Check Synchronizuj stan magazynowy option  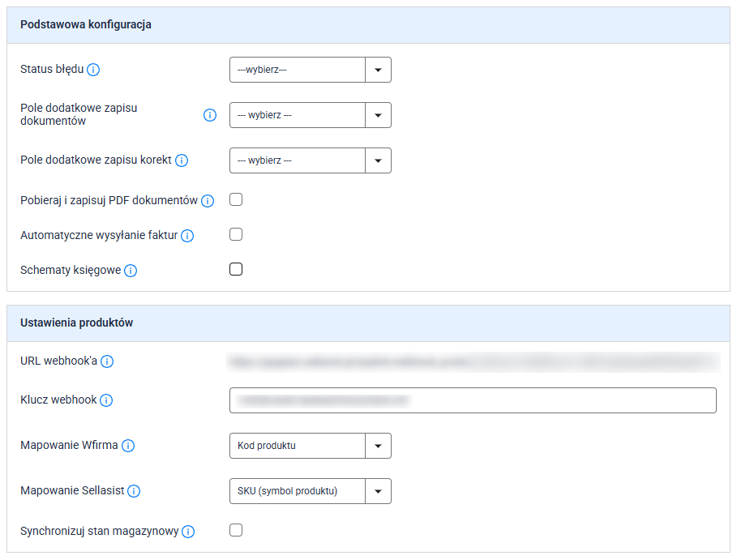coord(236,531)
